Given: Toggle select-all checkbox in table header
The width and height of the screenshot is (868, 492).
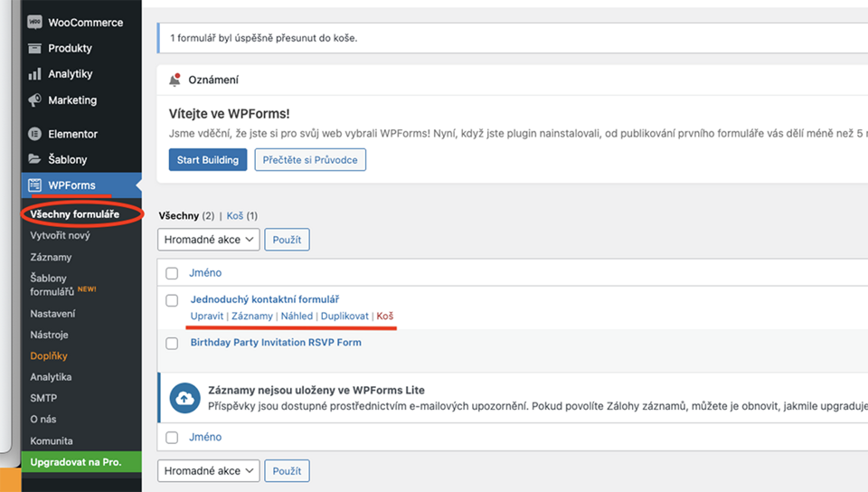Looking at the screenshot, I should click(172, 273).
